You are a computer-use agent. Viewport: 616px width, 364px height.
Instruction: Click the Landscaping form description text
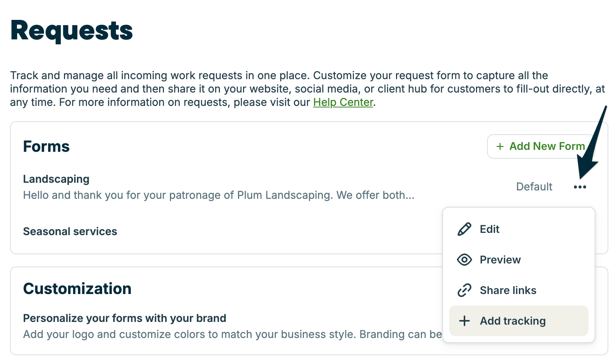[218, 195]
